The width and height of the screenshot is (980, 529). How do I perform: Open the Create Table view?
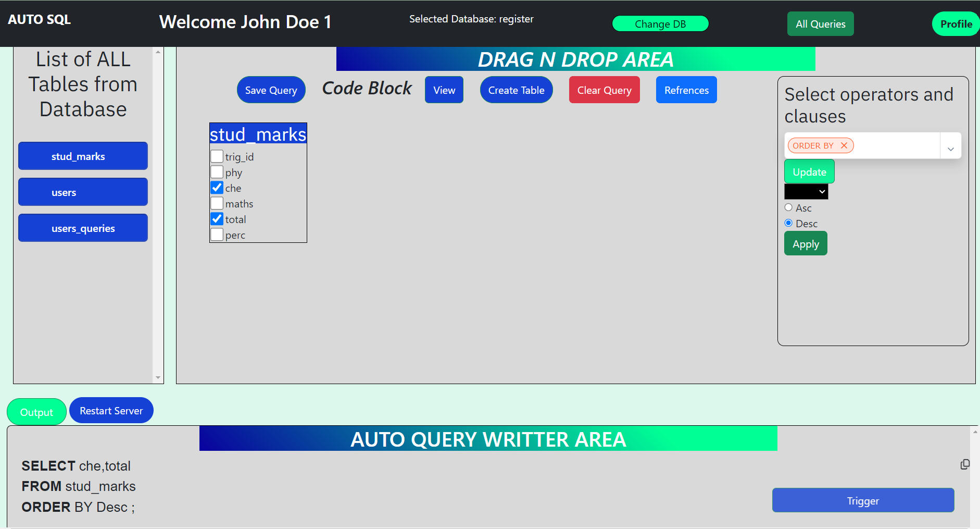[516, 89]
